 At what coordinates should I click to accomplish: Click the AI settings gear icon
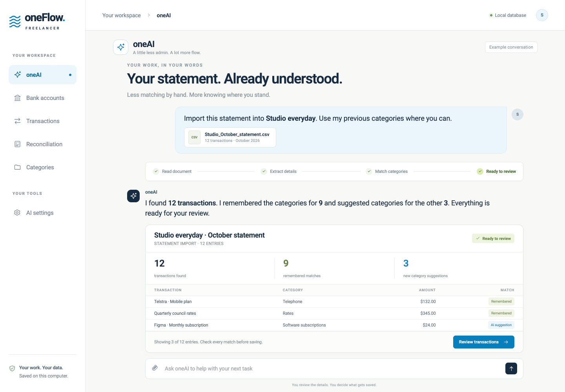[17, 212]
